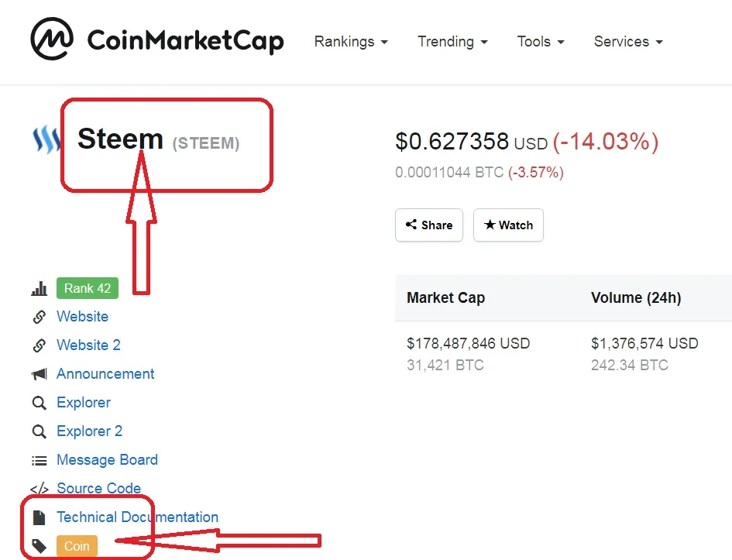Add Steem to watchlist with Watch button
This screenshot has height=560, width=732.
(508, 225)
